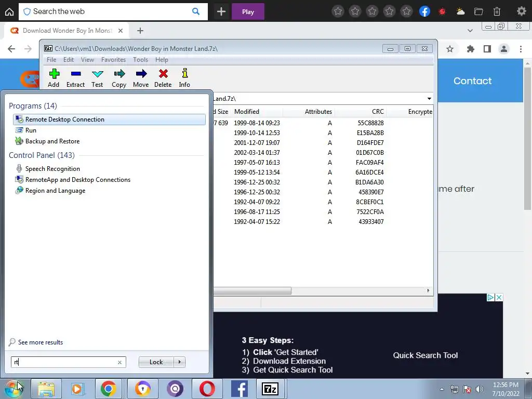This screenshot has width=532, height=399.
Task: Click the purple Play button
Action: coord(248,11)
